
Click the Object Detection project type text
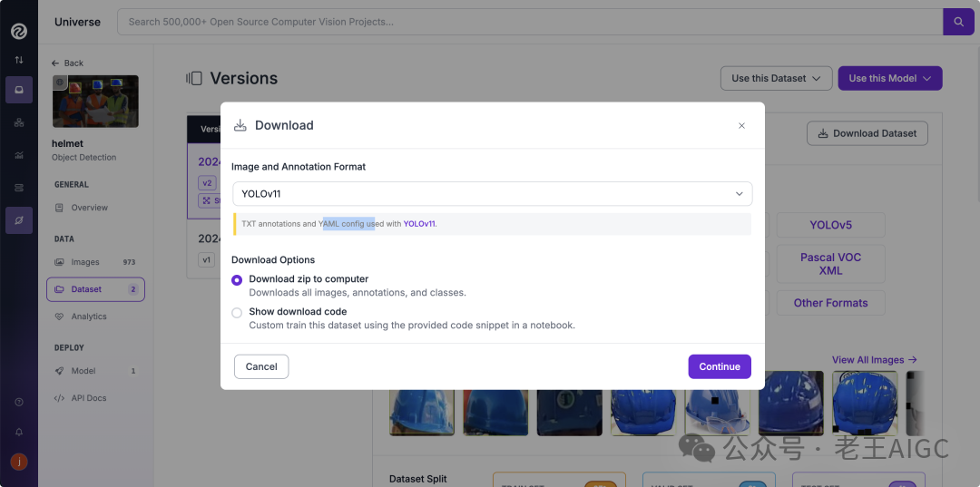coord(83,157)
